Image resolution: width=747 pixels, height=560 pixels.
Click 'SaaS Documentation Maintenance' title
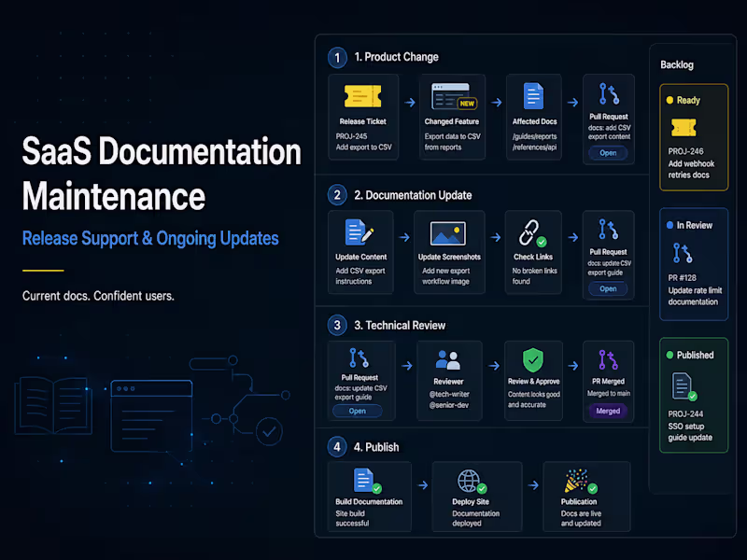(162, 174)
